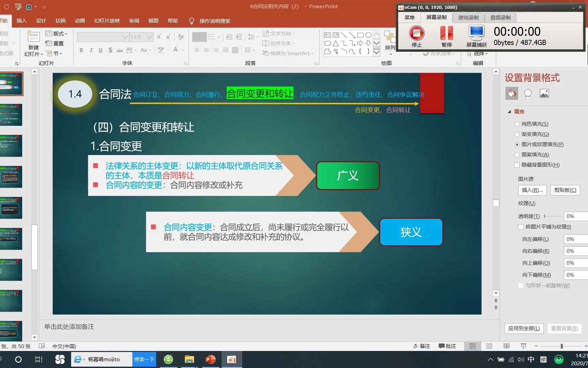The image size is (588, 368).
Task: Center align text icon
Action: (206, 50)
